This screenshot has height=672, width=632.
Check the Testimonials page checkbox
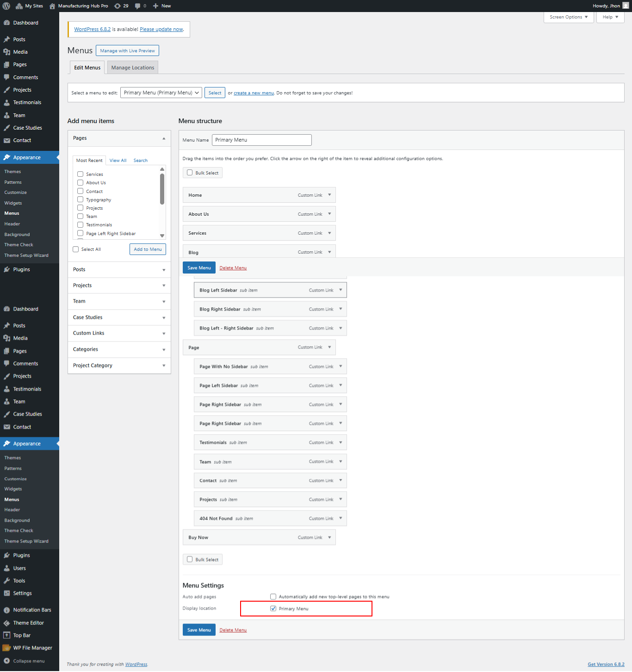pyautogui.click(x=80, y=224)
